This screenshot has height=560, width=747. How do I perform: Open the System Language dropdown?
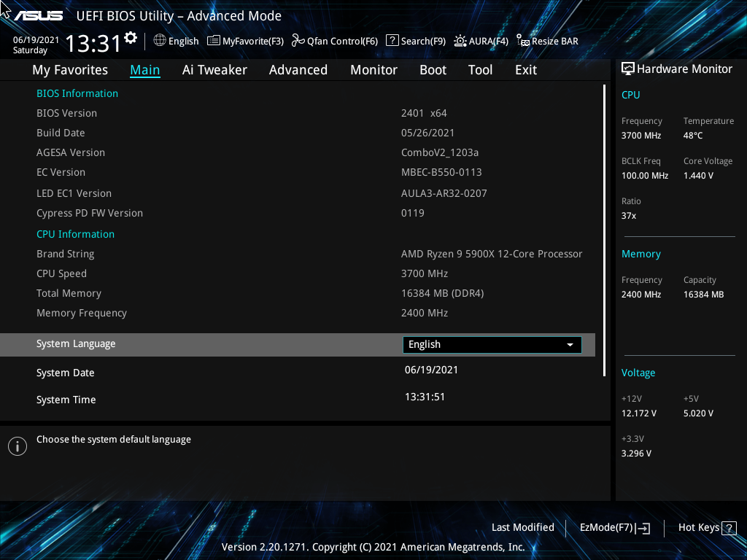(491, 344)
